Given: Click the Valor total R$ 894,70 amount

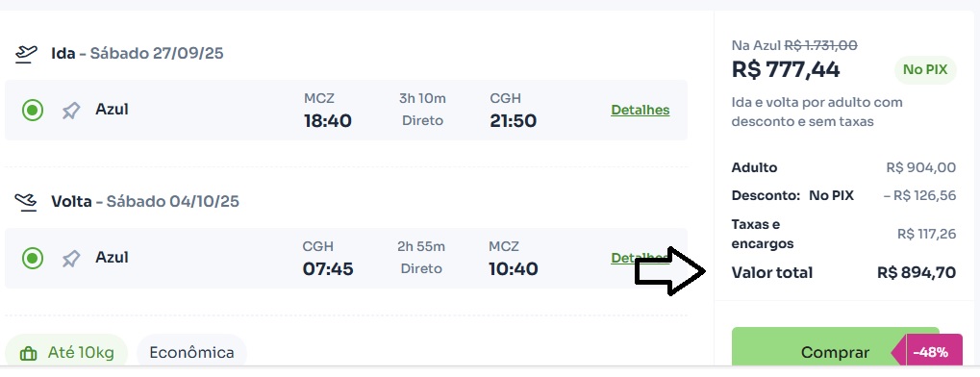Looking at the screenshot, I should pyautogui.click(x=917, y=272).
